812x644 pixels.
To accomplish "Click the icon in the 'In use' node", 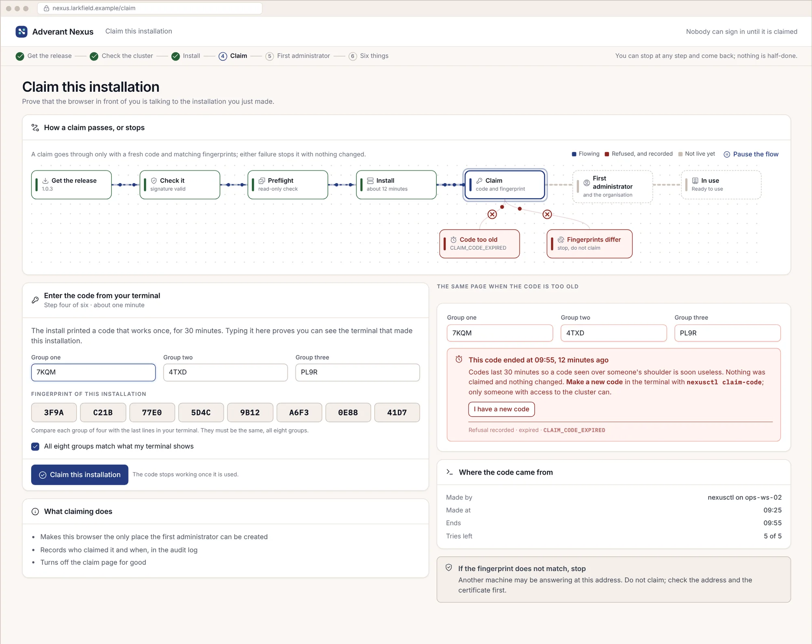I will pos(695,181).
